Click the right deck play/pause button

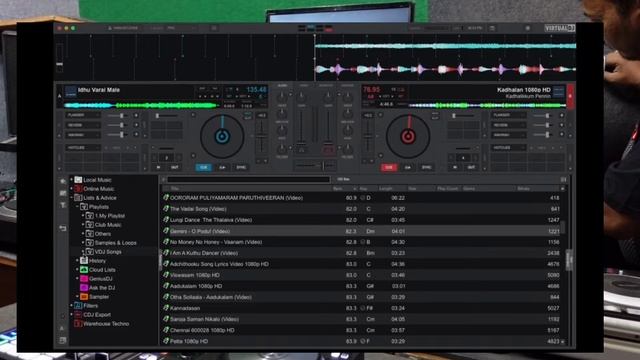[x=408, y=167]
